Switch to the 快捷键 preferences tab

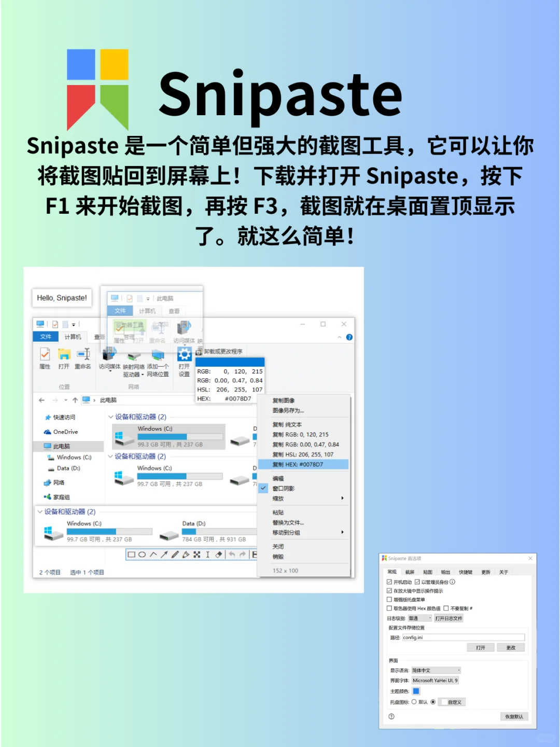[x=466, y=572]
